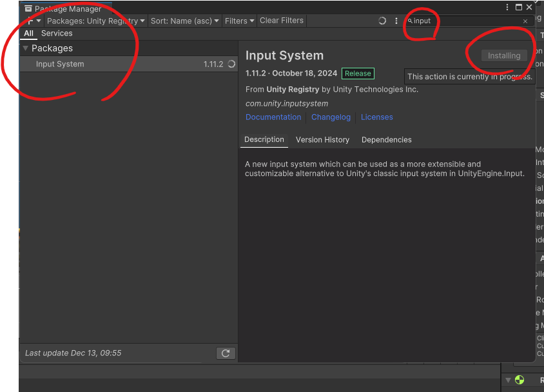Viewport: 544px width, 392px height.
Task: Switch to the Description tab
Action: pyautogui.click(x=264, y=140)
